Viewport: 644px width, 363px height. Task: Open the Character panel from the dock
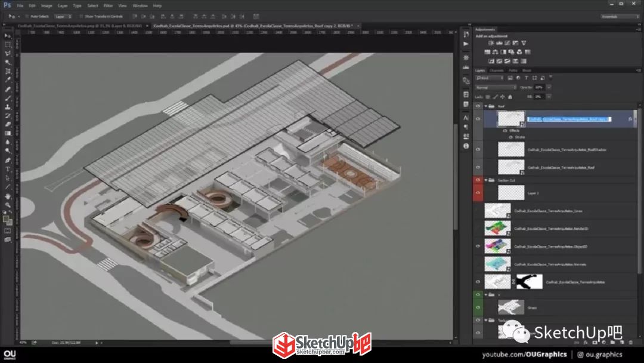point(466,118)
